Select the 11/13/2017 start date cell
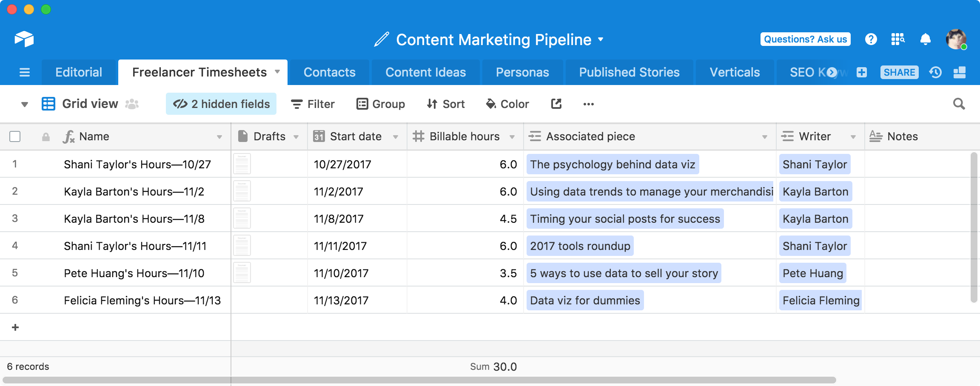This screenshot has height=386, width=980. (357, 300)
